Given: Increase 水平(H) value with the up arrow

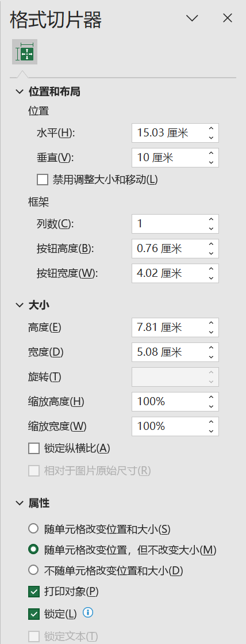Looking at the screenshot, I should (211, 128).
